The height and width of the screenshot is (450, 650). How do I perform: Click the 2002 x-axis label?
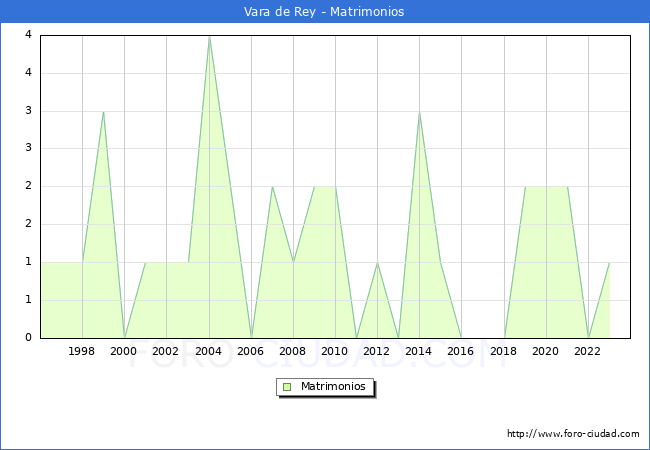pos(165,351)
